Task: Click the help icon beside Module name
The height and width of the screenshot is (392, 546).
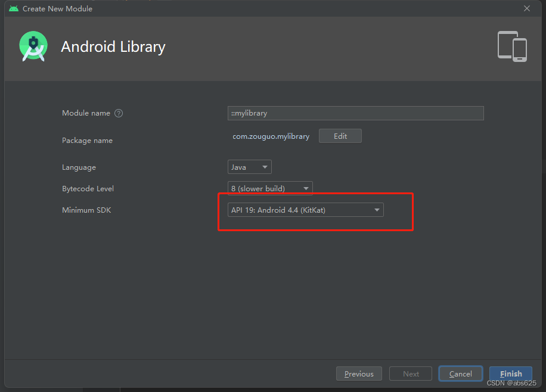Action: [x=119, y=113]
